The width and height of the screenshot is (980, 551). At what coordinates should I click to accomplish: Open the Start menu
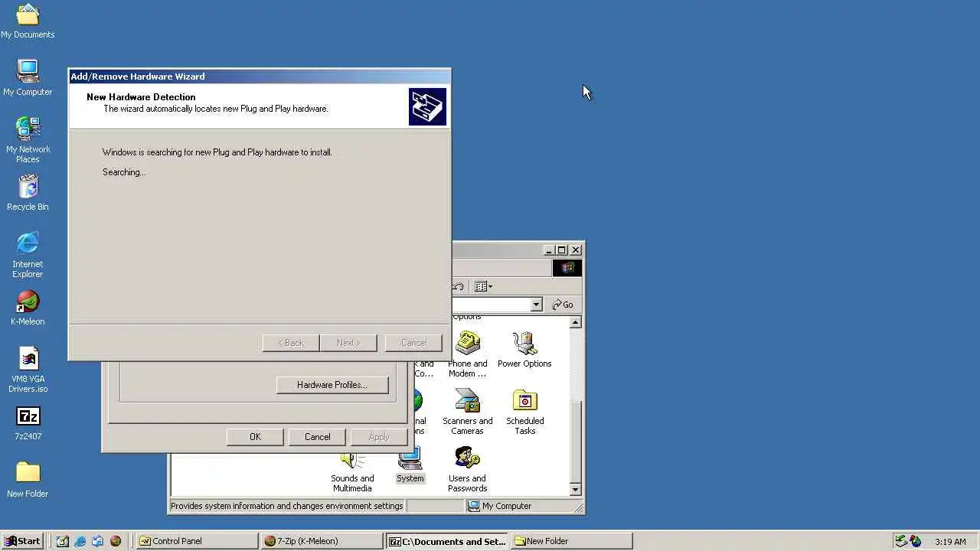23,541
